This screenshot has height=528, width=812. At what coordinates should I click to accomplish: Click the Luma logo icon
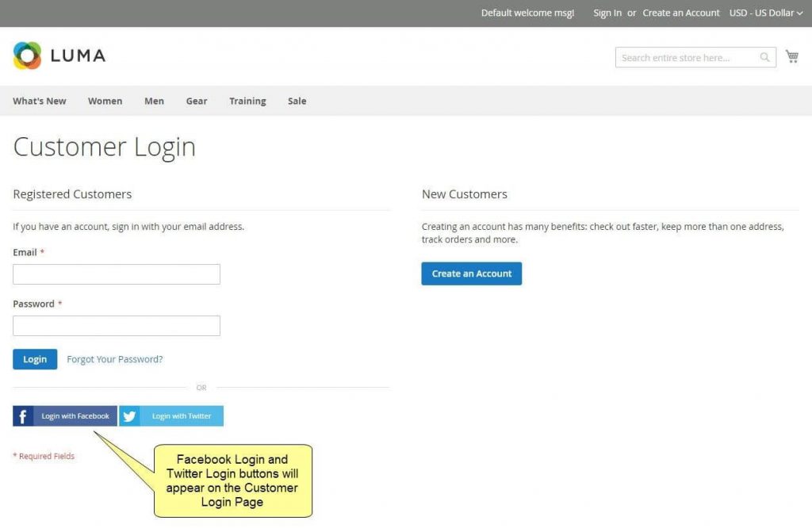pos(28,55)
